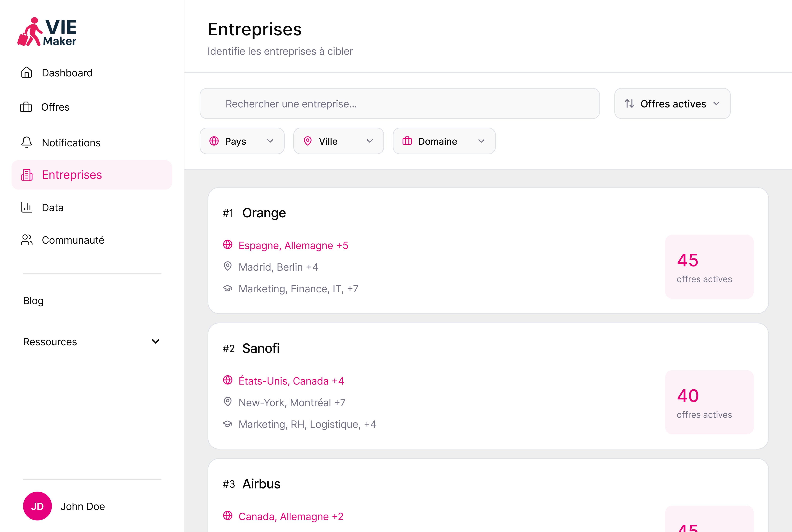792x532 pixels.
Task: Select the Entreprises sidebar item
Action: 92,175
